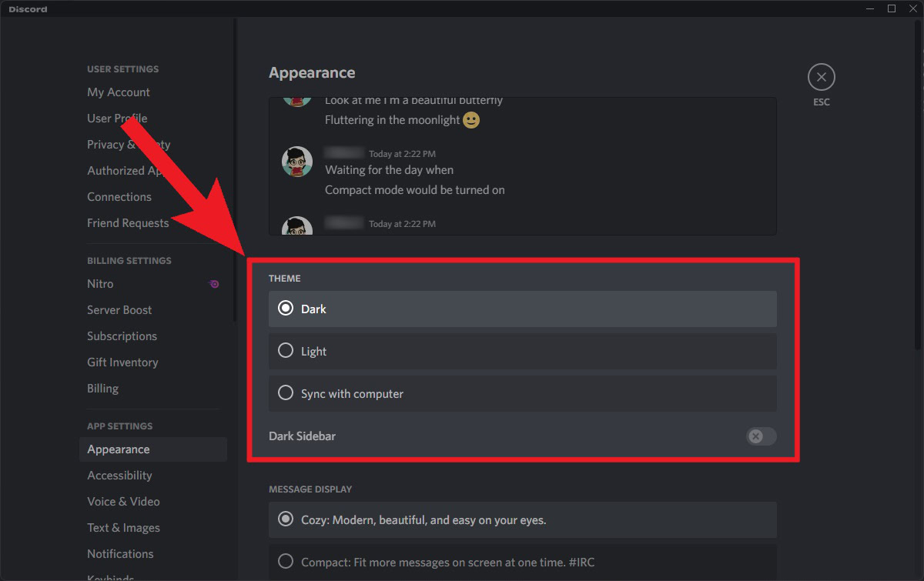Open the Subscriptions page
This screenshot has width=924, height=581.
[122, 336]
